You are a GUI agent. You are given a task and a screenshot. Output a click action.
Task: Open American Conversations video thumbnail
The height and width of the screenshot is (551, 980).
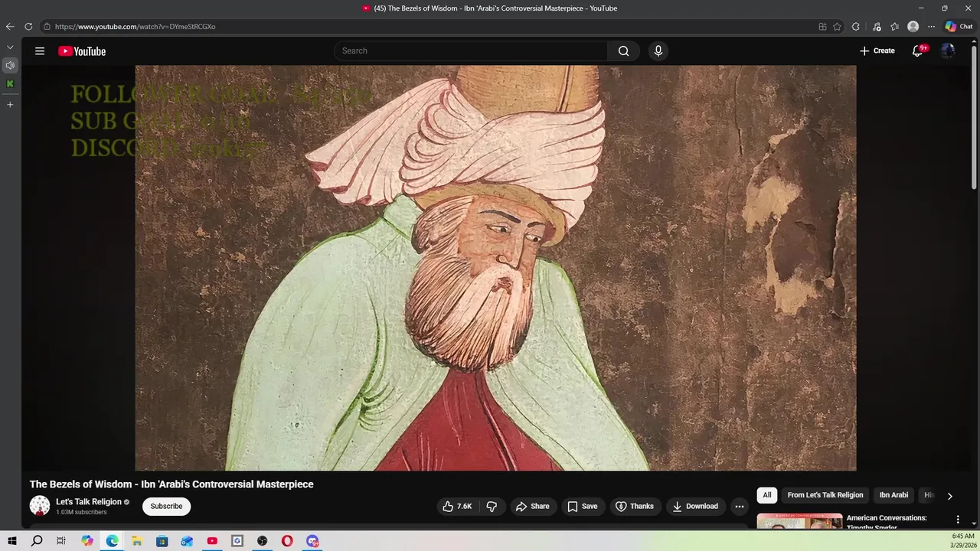pos(799,521)
